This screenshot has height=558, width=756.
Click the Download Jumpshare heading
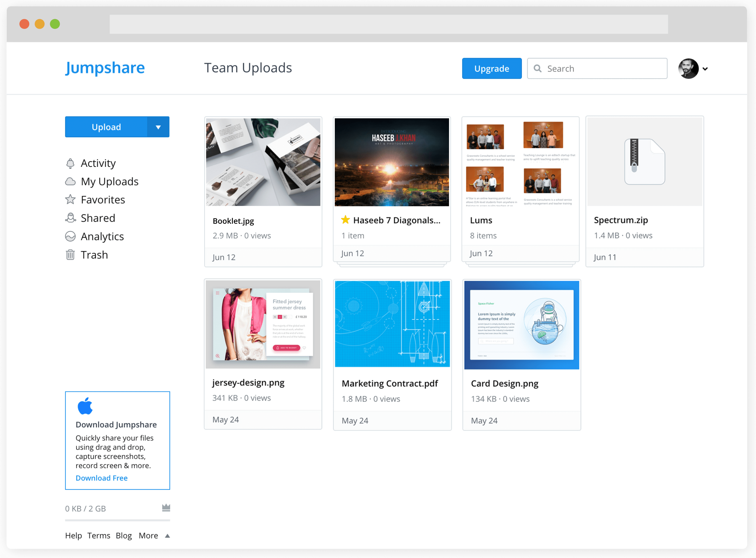tap(116, 425)
